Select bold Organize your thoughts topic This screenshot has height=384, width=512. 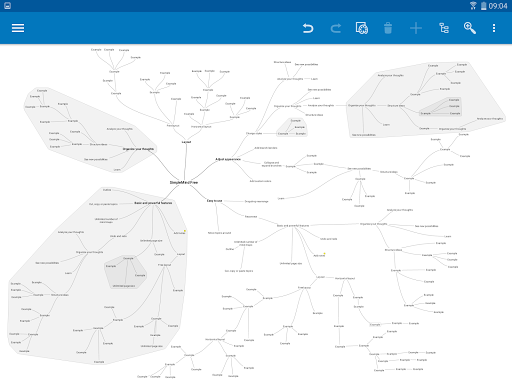[138, 149]
